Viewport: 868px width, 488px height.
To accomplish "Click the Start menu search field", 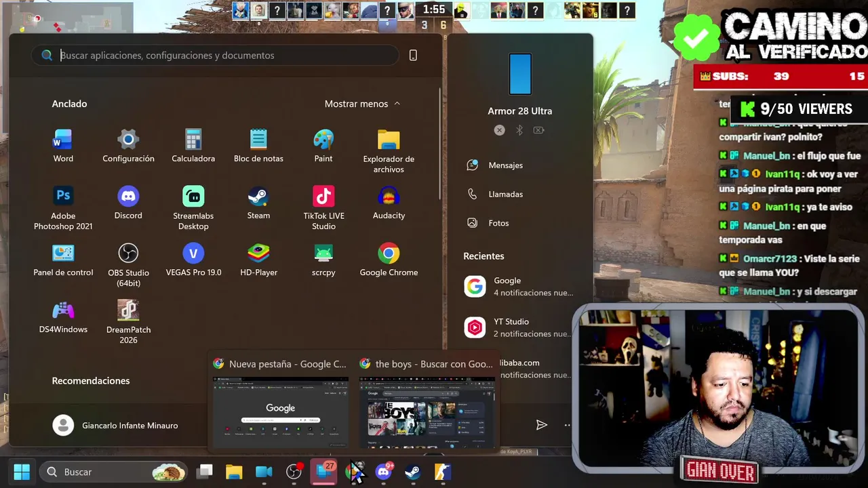I will [216, 56].
